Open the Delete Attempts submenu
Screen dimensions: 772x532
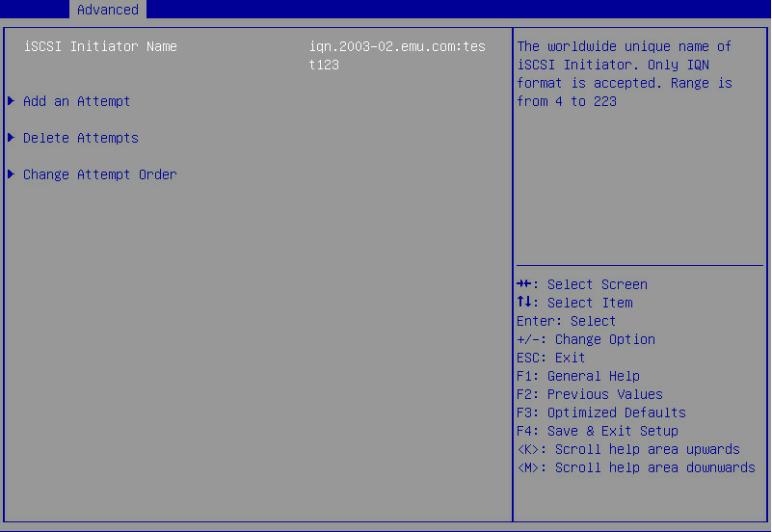81,138
